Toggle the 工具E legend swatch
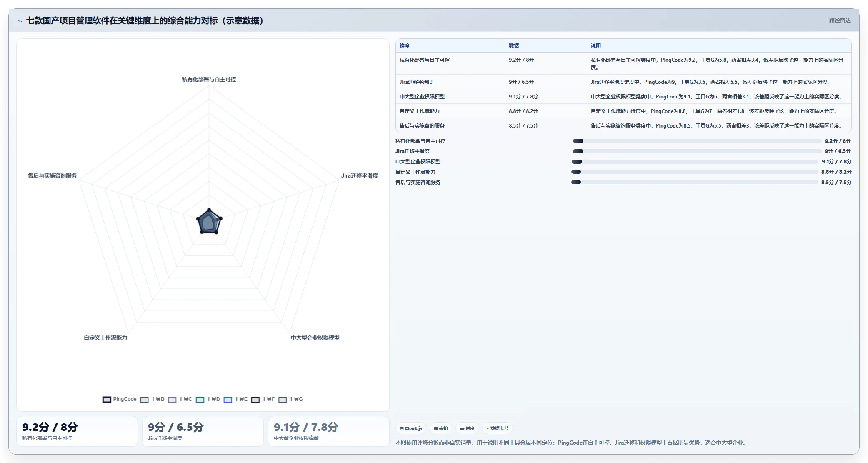 (x=228, y=399)
